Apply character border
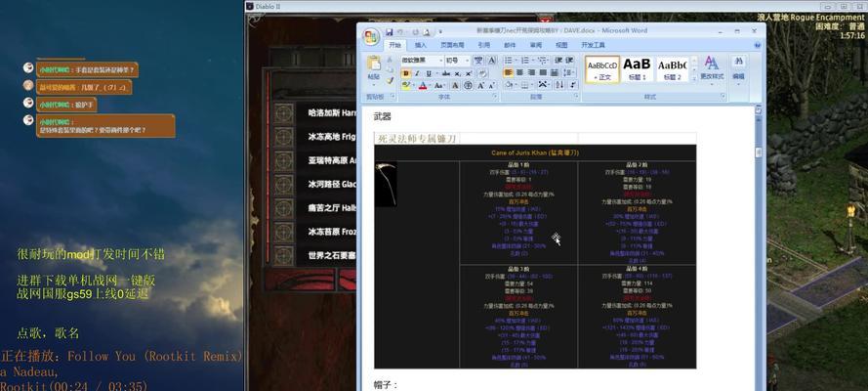 pos(491,60)
